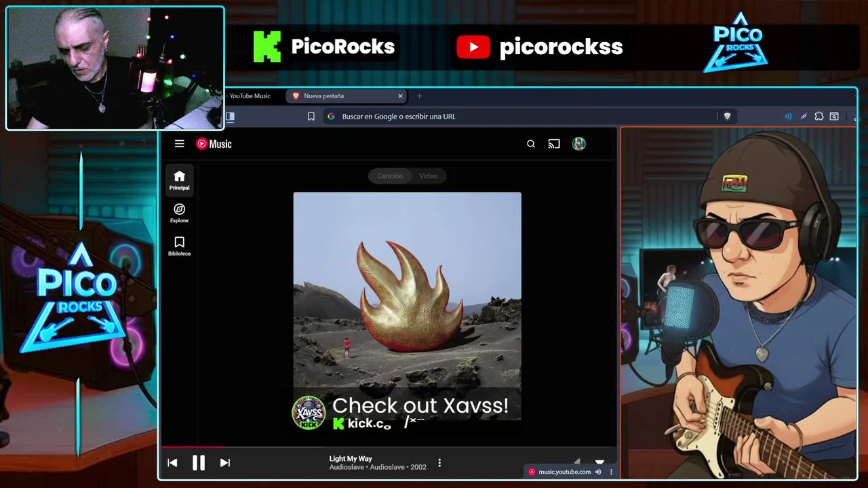Click the Google icon in the address bar
This screenshot has width=868, height=488.
[x=331, y=117]
